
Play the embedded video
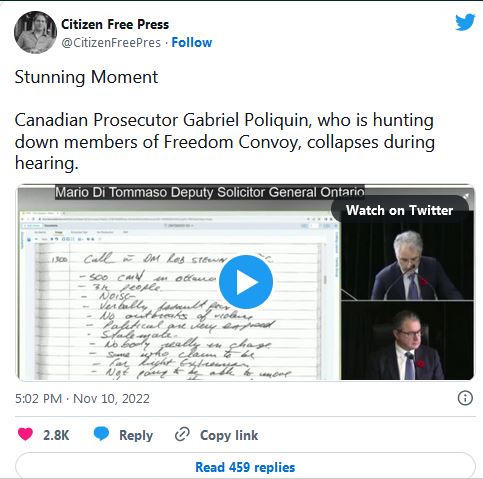point(246,282)
